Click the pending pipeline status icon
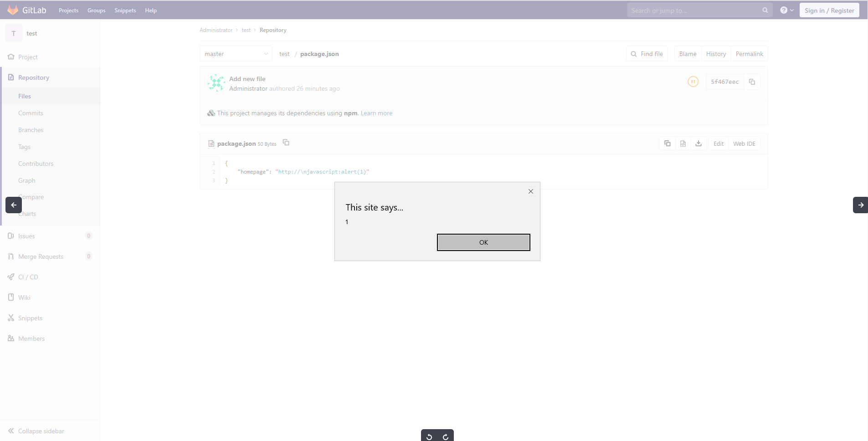868x441 pixels. point(693,82)
